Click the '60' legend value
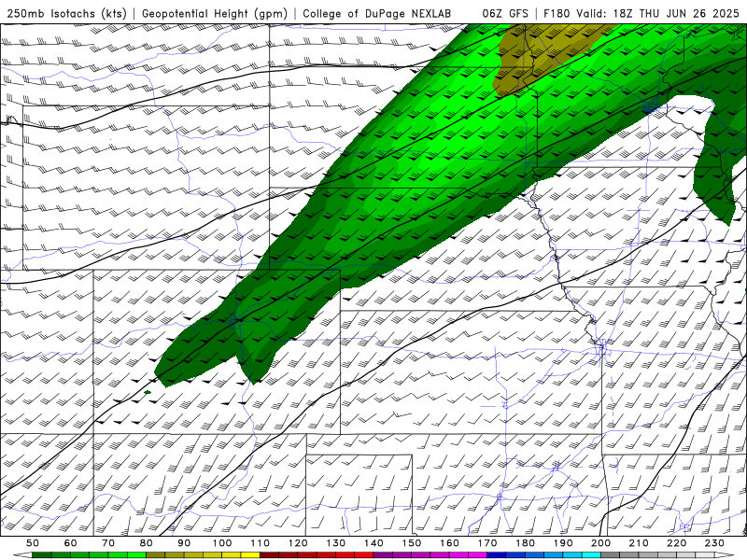 [71, 543]
